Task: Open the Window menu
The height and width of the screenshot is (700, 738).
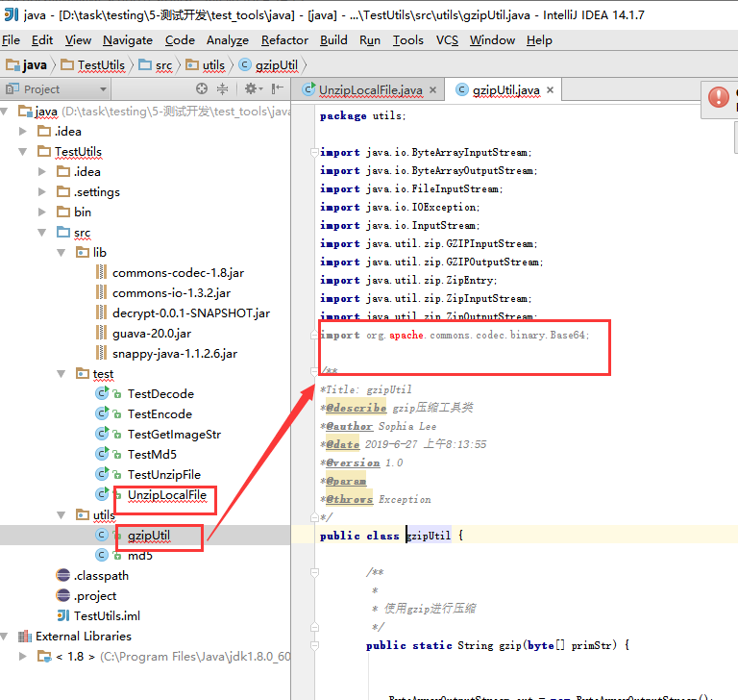Action: click(x=492, y=40)
